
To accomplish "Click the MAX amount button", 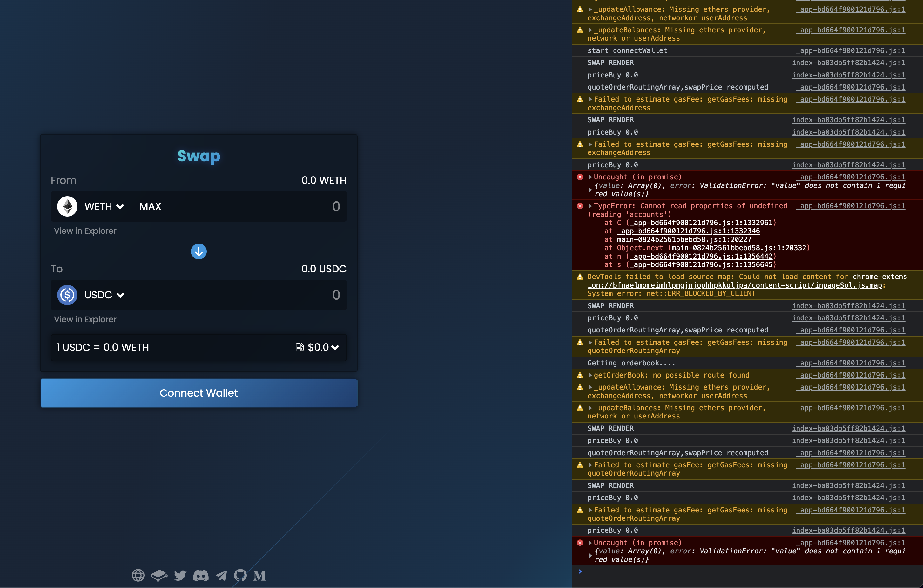I will pyautogui.click(x=150, y=206).
